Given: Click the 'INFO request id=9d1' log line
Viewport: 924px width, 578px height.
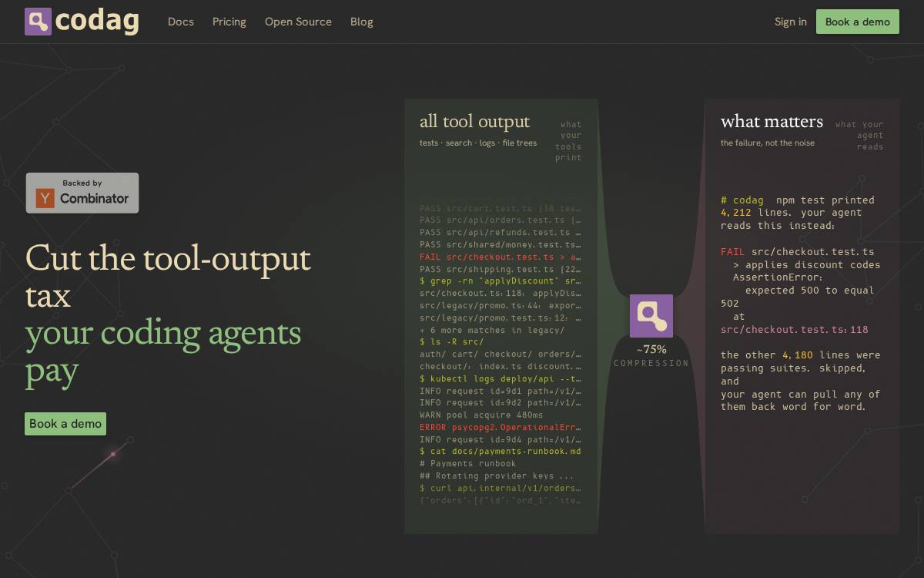Looking at the screenshot, I should (500, 391).
